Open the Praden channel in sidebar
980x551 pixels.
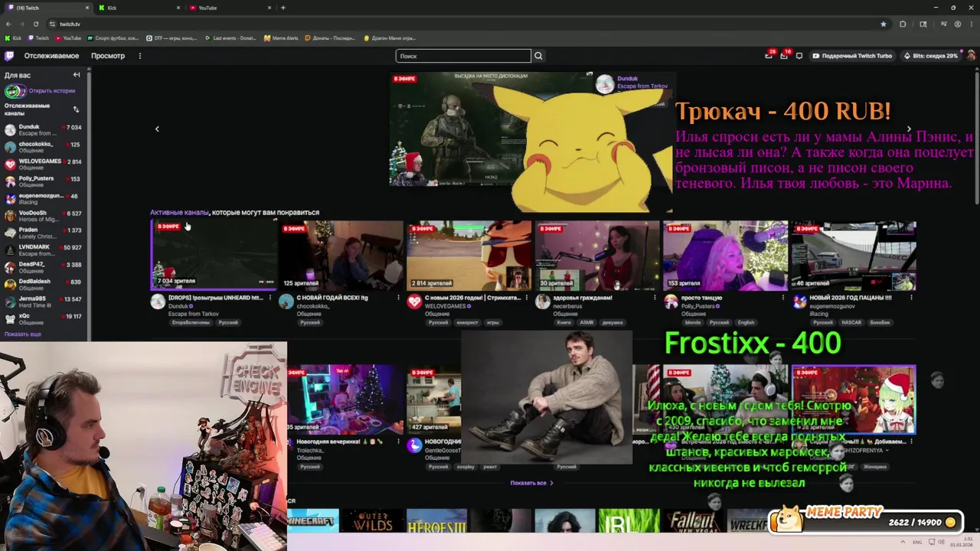click(44, 233)
